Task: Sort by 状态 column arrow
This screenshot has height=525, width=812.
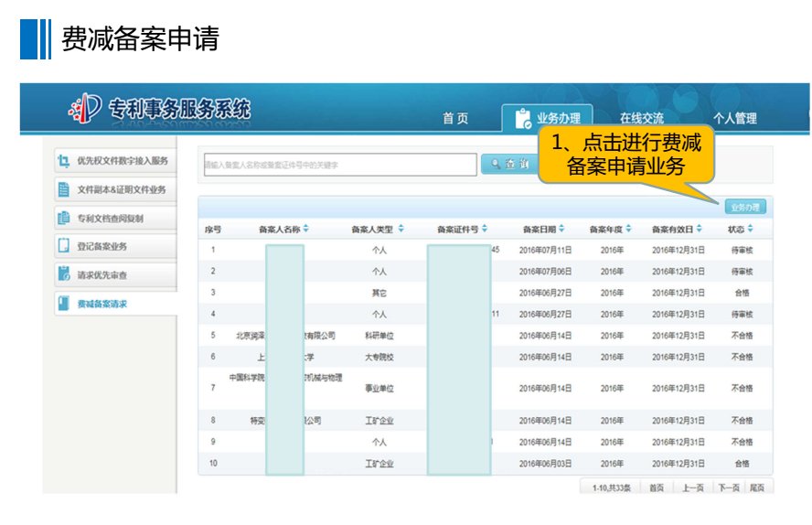Action: pos(751,229)
